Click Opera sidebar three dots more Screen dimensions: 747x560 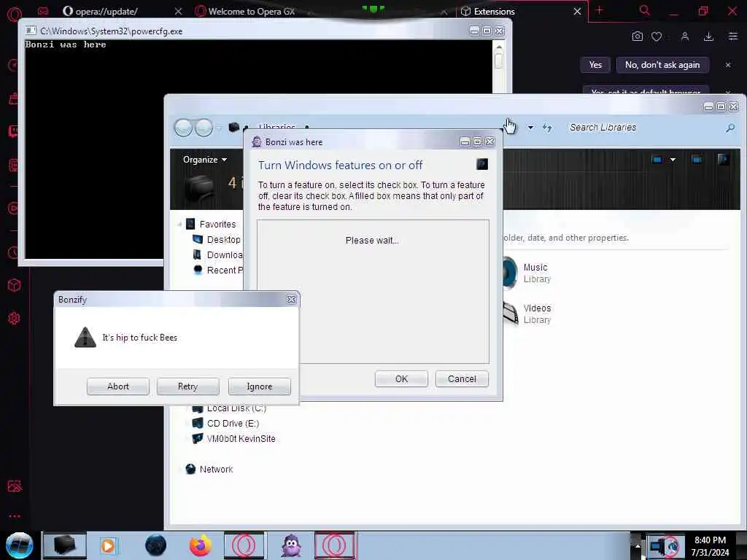click(15, 516)
